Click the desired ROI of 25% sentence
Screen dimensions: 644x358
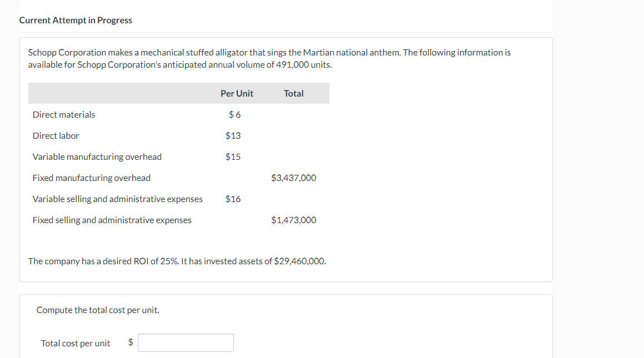[177, 261]
